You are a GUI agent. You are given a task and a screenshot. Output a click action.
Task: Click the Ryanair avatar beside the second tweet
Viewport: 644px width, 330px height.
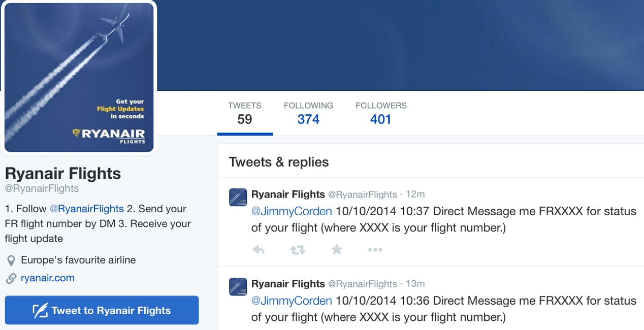click(x=237, y=287)
